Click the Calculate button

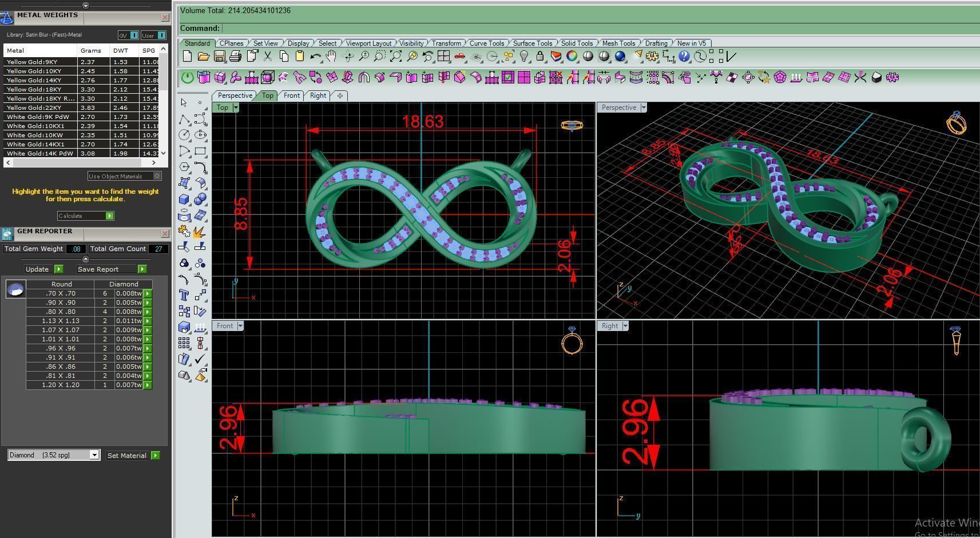86,216
